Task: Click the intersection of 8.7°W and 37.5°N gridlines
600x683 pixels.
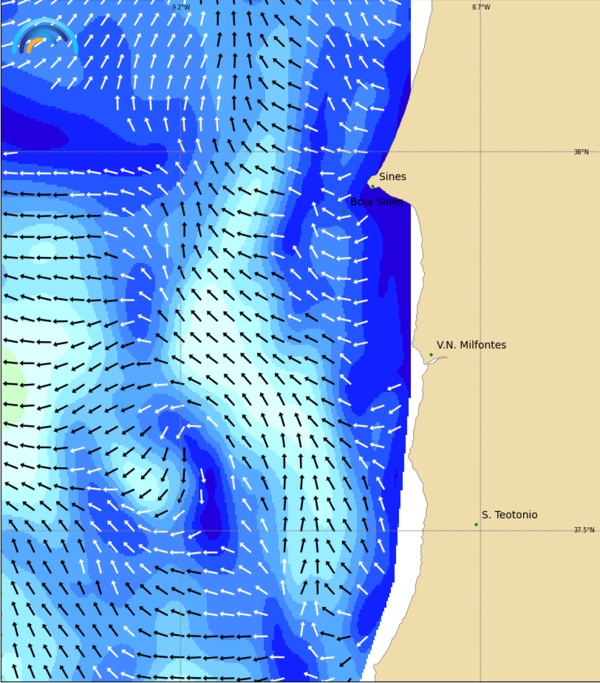Action: 481,530
